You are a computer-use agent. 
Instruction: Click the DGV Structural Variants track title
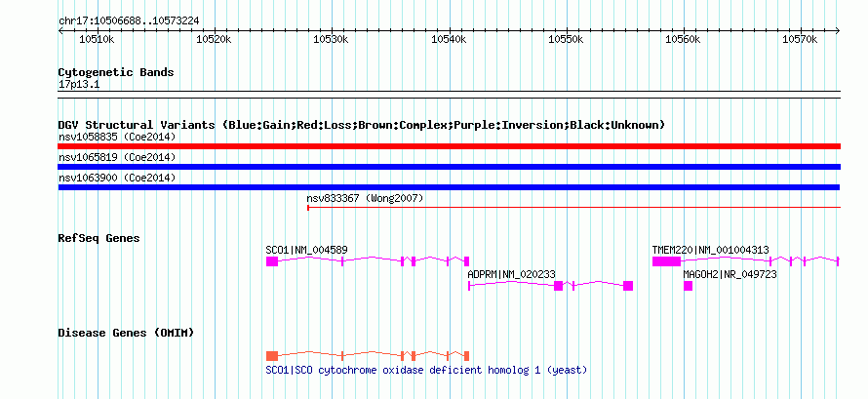pyautogui.click(x=362, y=125)
